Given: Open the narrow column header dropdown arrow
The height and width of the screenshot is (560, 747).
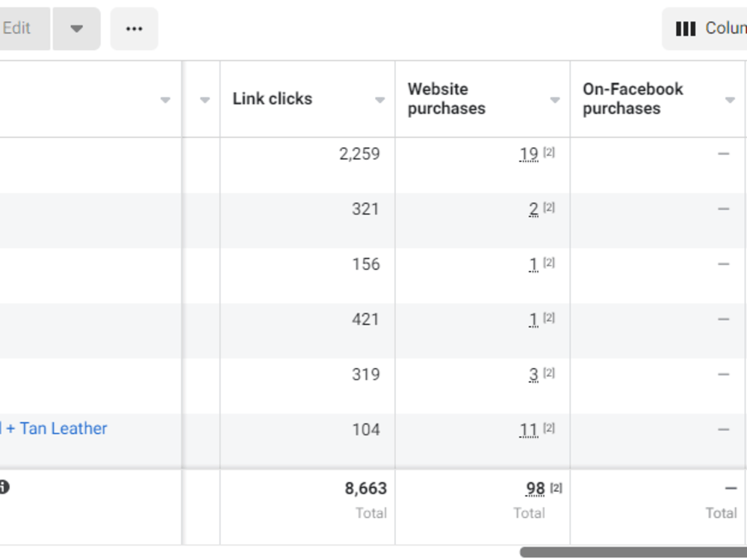Looking at the screenshot, I should click(205, 99).
